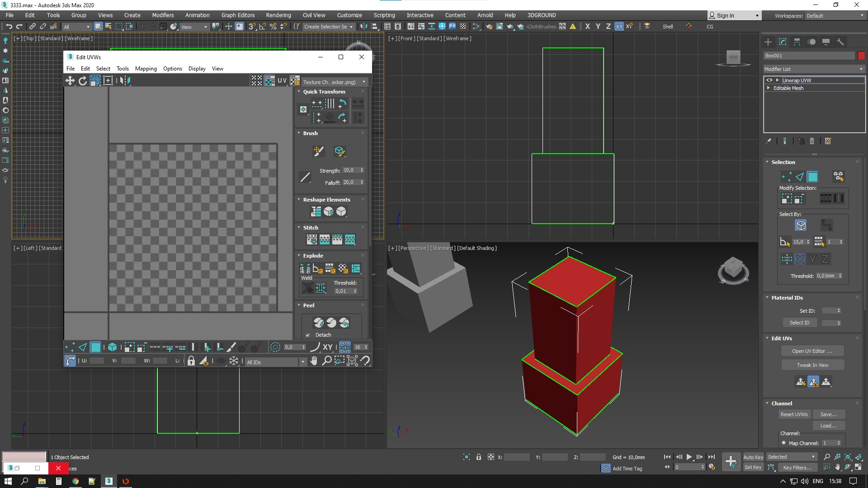The image size is (868, 488).
Task: Toggle Unwrap UVW modifier visibility eye
Action: pyautogui.click(x=769, y=80)
